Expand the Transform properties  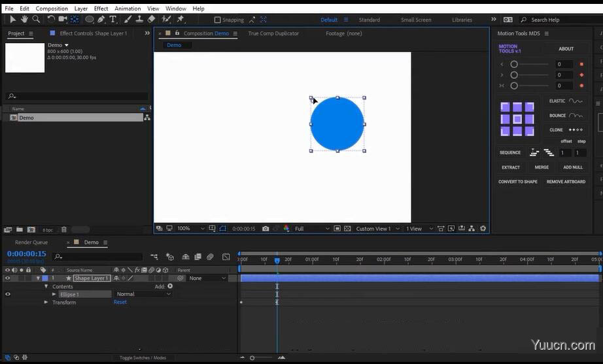[x=46, y=302]
